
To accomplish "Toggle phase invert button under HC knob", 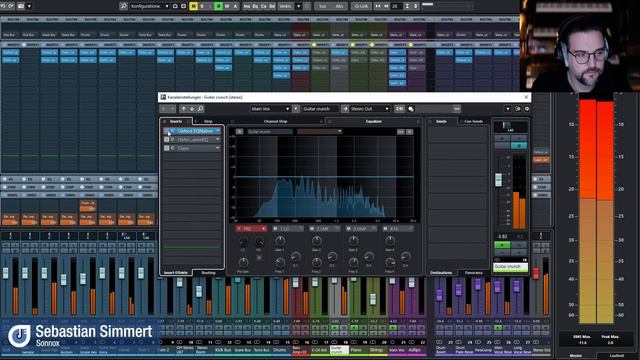I will 259,258.
